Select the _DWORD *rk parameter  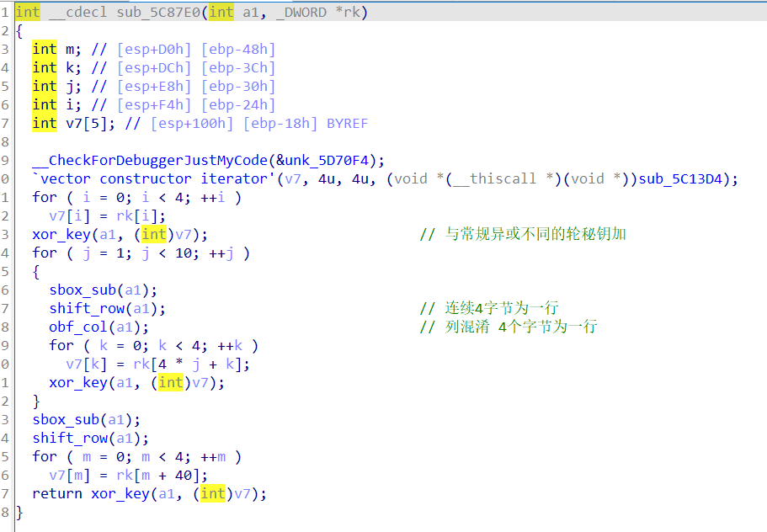click(318, 12)
